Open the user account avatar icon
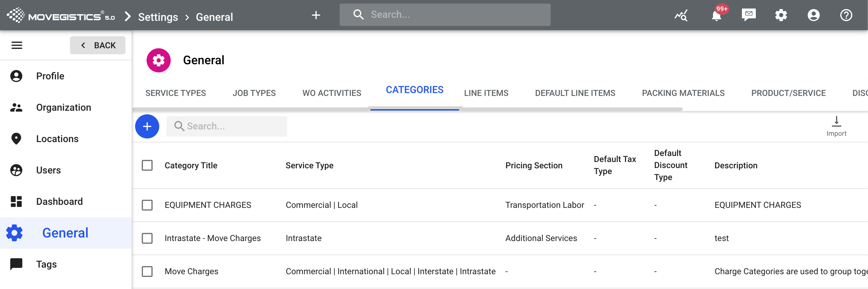This screenshot has height=289, width=868. pos(813,15)
